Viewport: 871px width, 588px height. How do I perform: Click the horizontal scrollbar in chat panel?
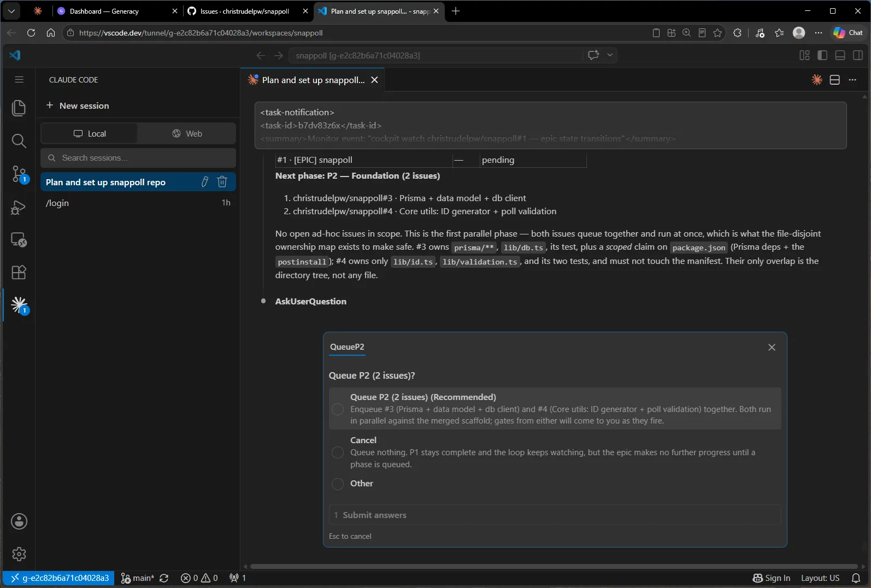[x=554, y=566]
